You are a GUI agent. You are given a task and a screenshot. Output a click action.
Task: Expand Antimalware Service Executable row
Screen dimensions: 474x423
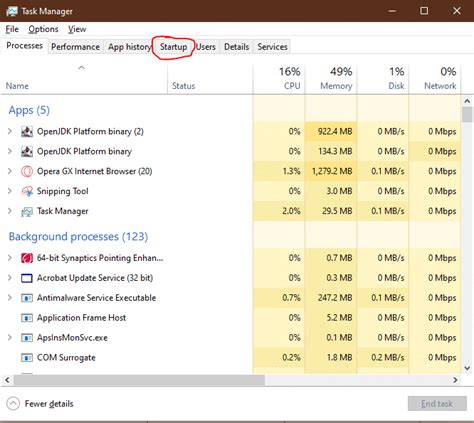pyautogui.click(x=10, y=298)
